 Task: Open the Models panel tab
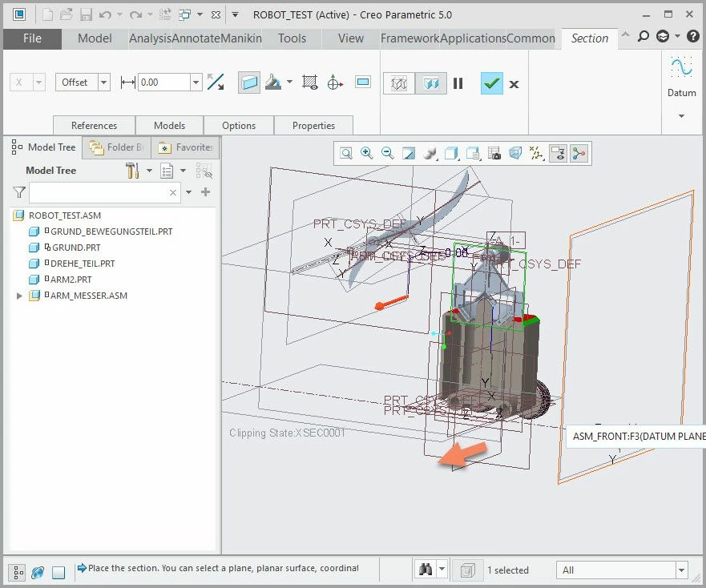coord(169,126)
